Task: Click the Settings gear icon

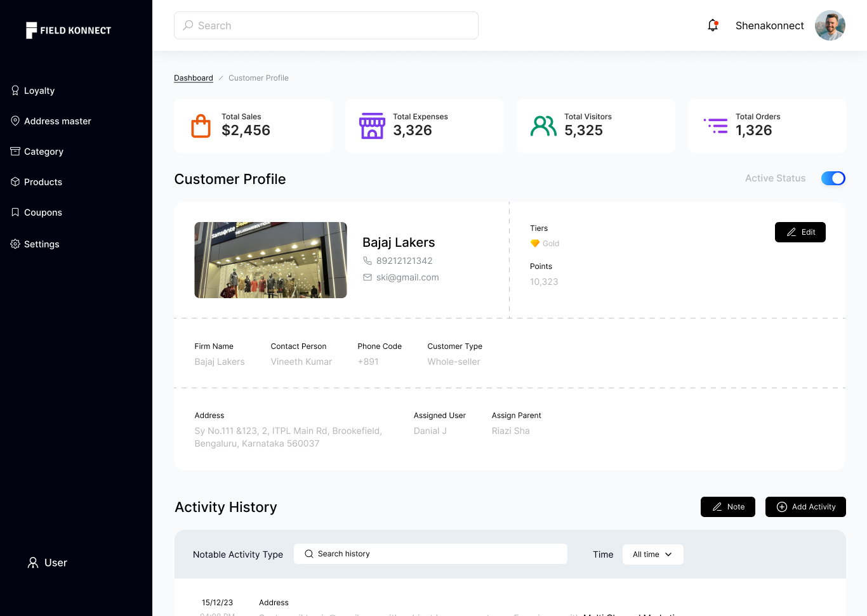Action: [x=15, y=244]
